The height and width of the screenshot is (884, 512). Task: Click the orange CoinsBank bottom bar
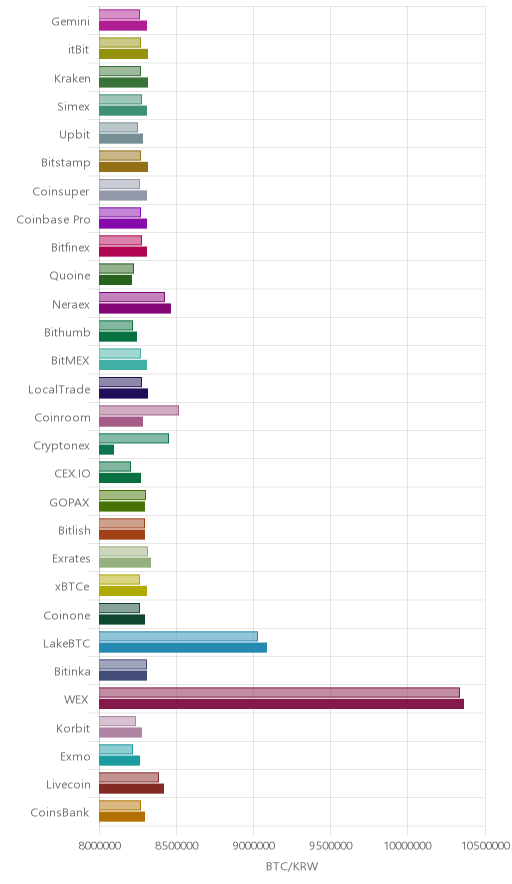click(122, 816)
